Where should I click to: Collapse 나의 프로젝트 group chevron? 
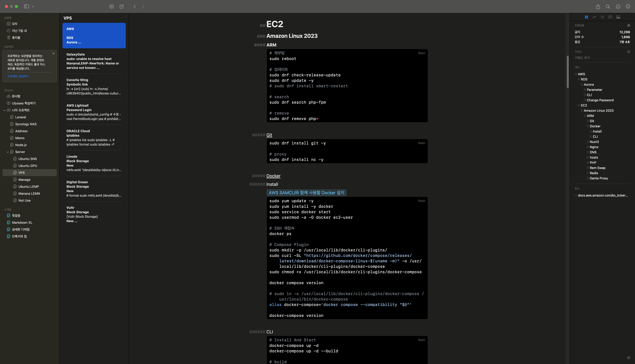click(x=4, y=110)
